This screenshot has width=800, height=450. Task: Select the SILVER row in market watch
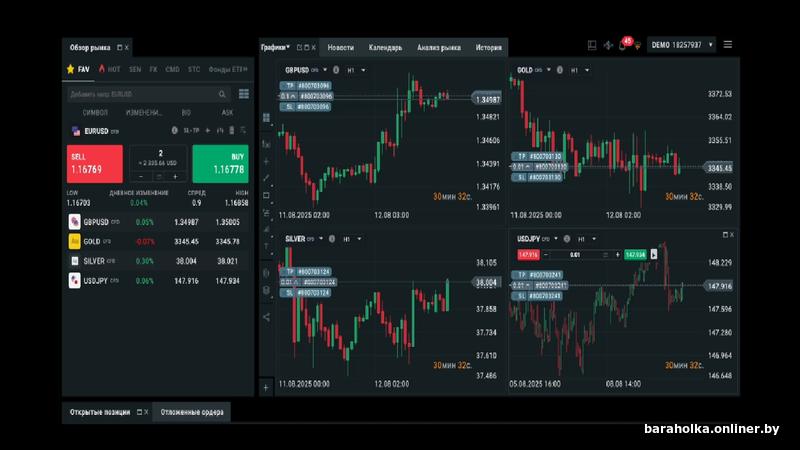[158, 261]
